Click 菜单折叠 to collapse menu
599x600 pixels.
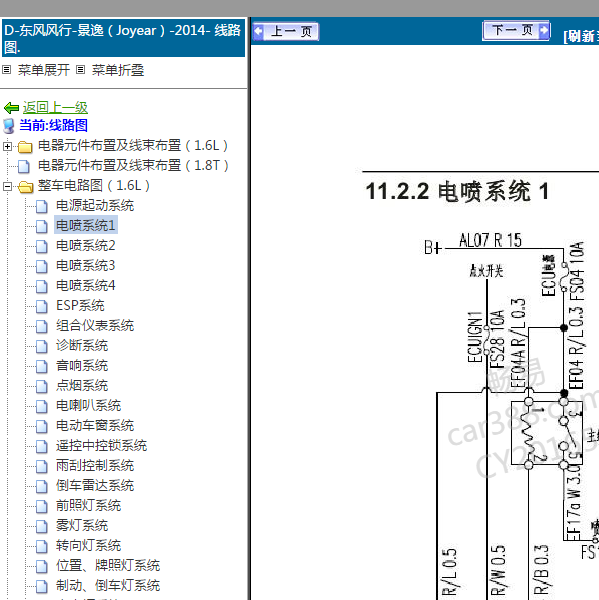pos(118,70)
